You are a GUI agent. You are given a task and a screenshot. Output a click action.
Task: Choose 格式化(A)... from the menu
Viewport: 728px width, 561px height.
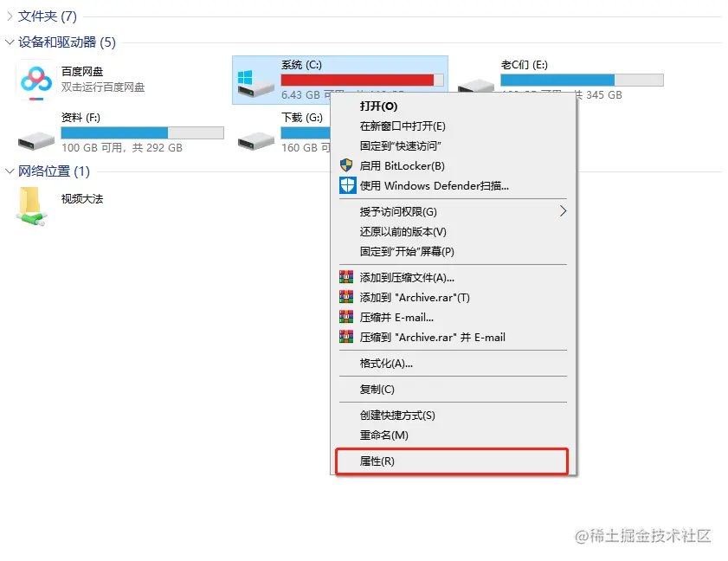tap(453, 363)
